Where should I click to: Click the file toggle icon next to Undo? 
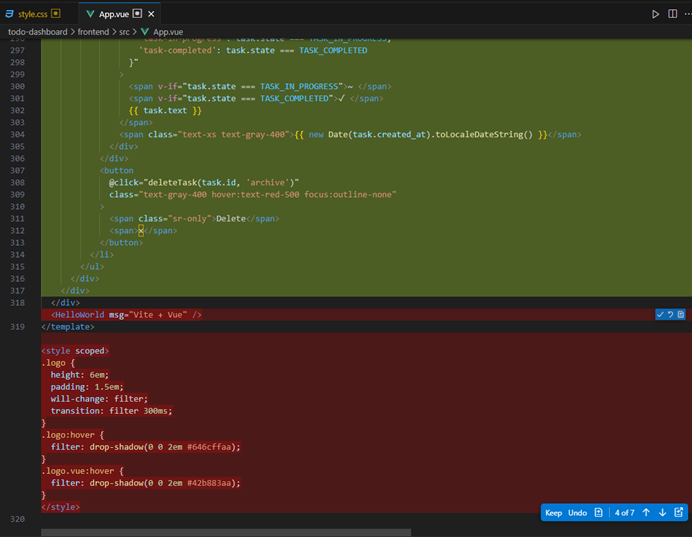point(598,513)
